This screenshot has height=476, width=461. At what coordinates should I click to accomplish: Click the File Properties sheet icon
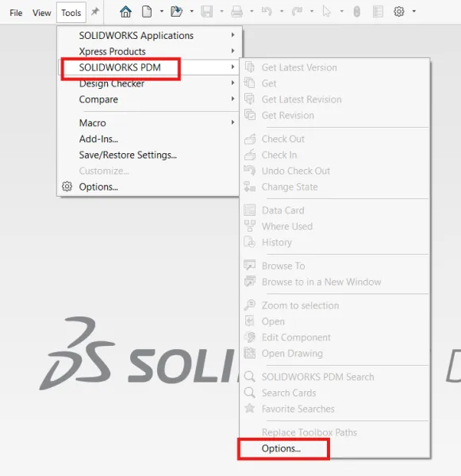[x=378, y=12]
